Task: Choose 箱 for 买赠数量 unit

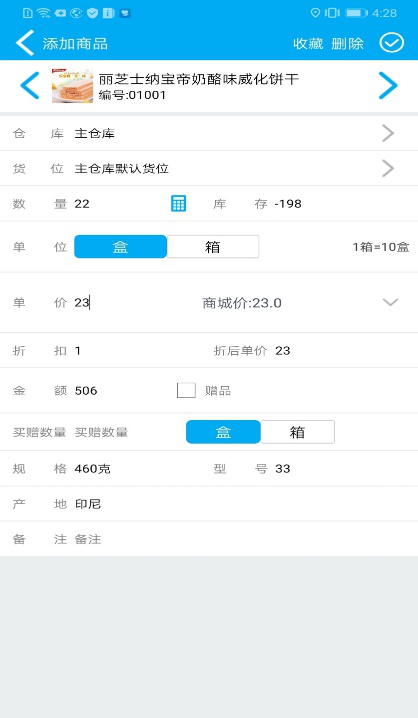Action: [298, 432]
